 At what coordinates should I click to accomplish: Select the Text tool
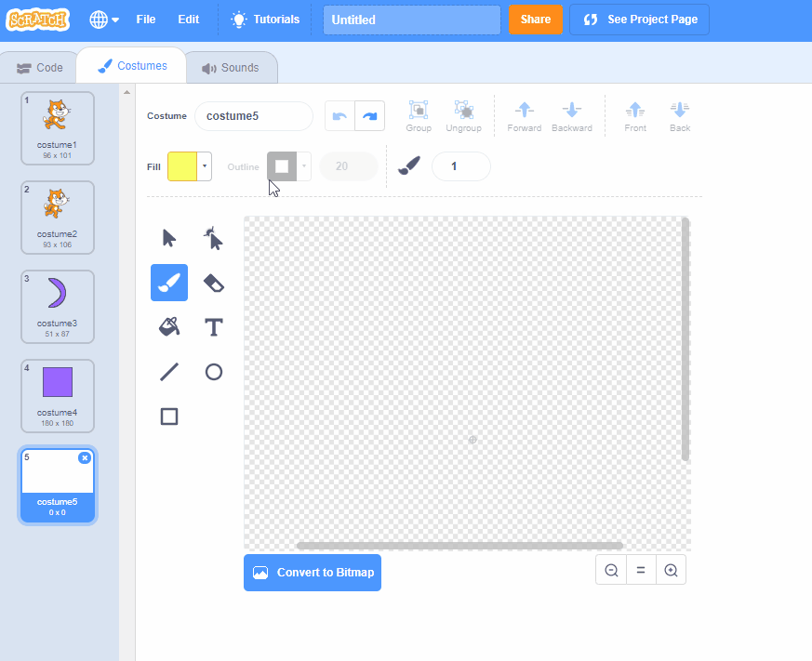[214, 327]
